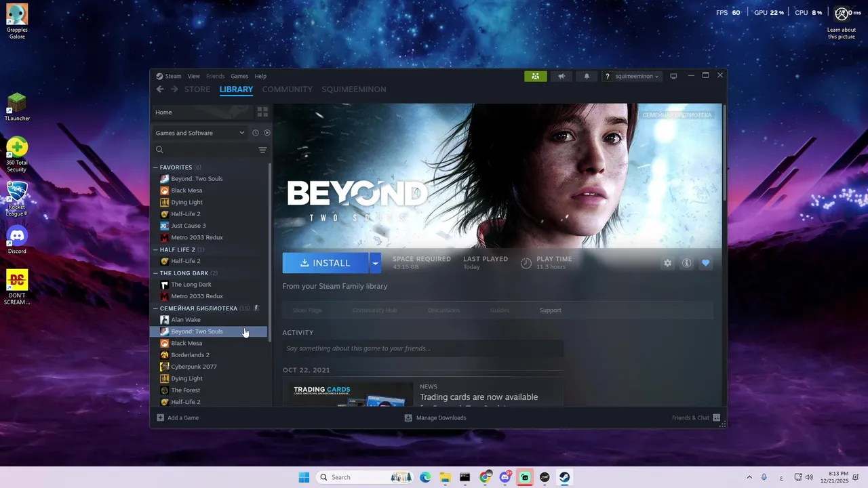Toggle favorite heart for Beyond: Two Souls

point(705,263)
